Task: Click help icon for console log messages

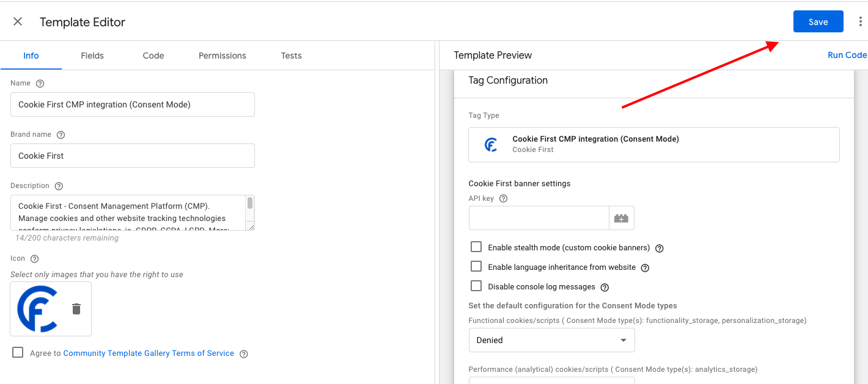Action: 605,288
